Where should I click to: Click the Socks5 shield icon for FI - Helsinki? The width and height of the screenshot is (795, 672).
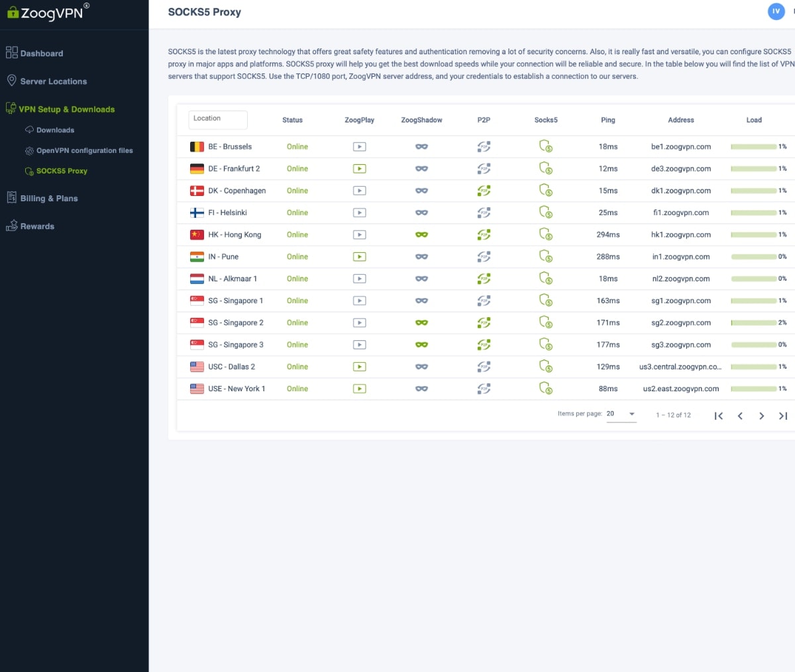tap(546, 213)
